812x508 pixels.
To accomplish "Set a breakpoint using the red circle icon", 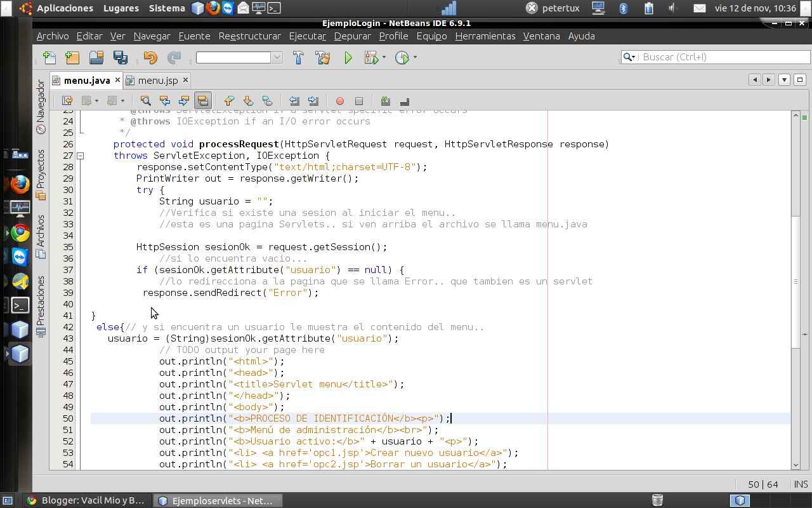I will pos(339,100).
